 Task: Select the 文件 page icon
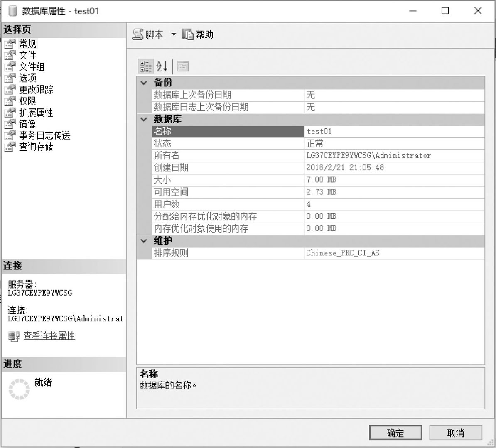click(x=10, y=55)
